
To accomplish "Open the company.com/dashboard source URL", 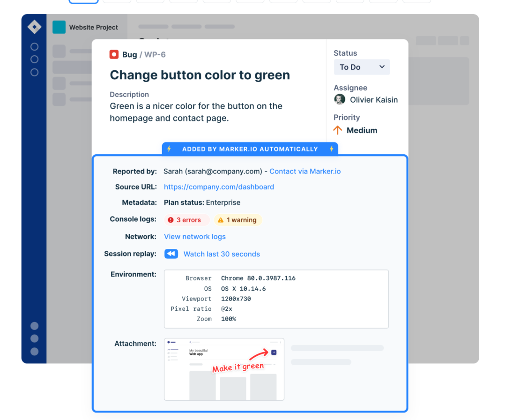I will [219, 187].
